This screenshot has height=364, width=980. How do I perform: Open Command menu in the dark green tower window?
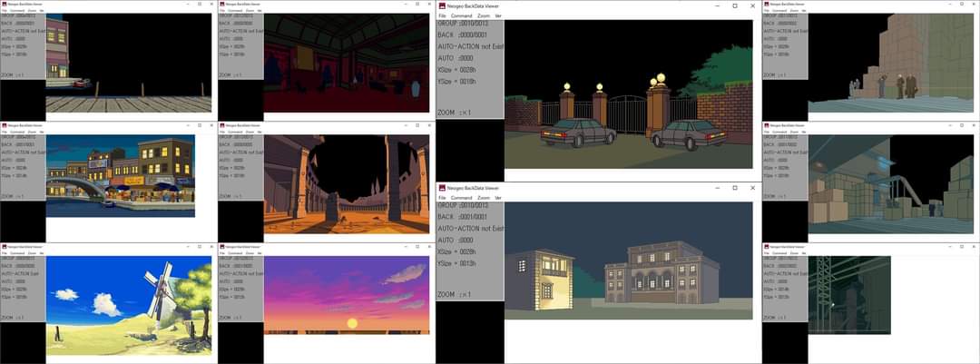pyautogui.click(x=779, y=253)
